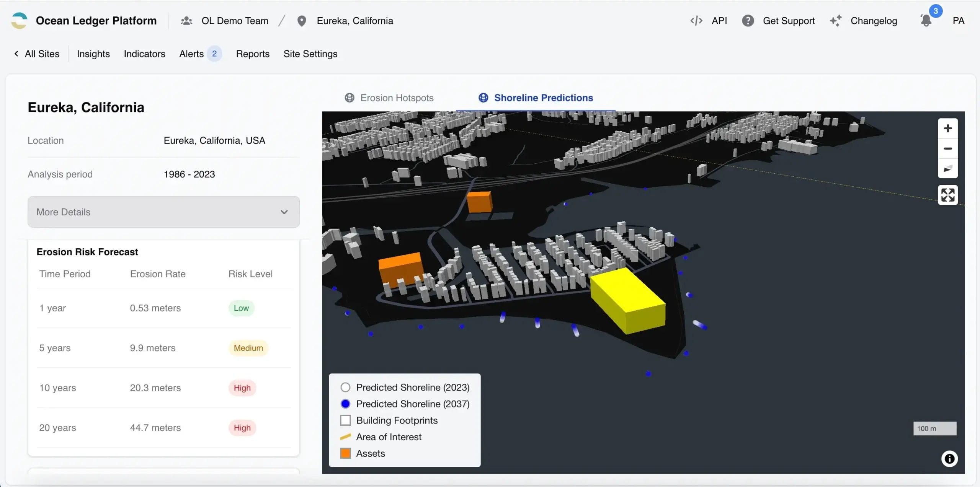980x487 pixels.
Task: Click the orange Assets legend swatch
Action: point(345,453)
